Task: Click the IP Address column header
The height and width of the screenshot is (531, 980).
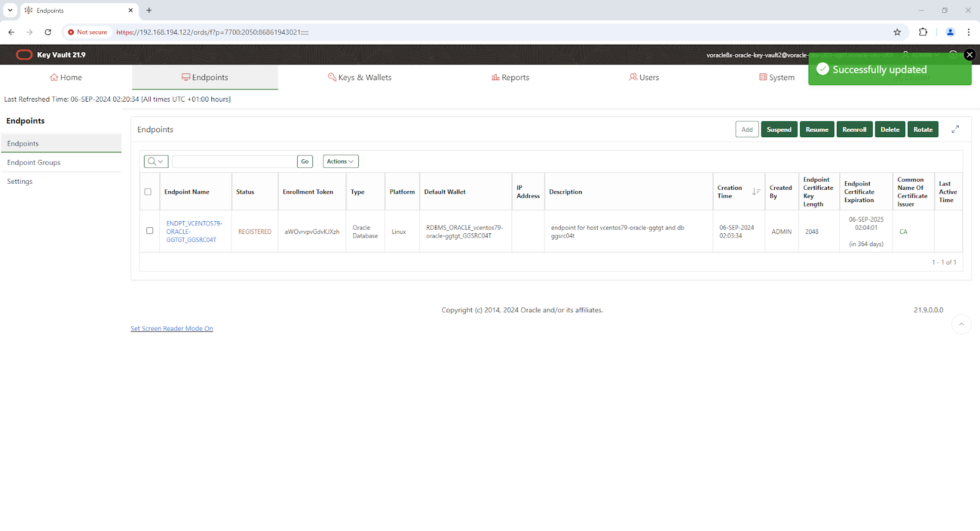Action: 528,192
